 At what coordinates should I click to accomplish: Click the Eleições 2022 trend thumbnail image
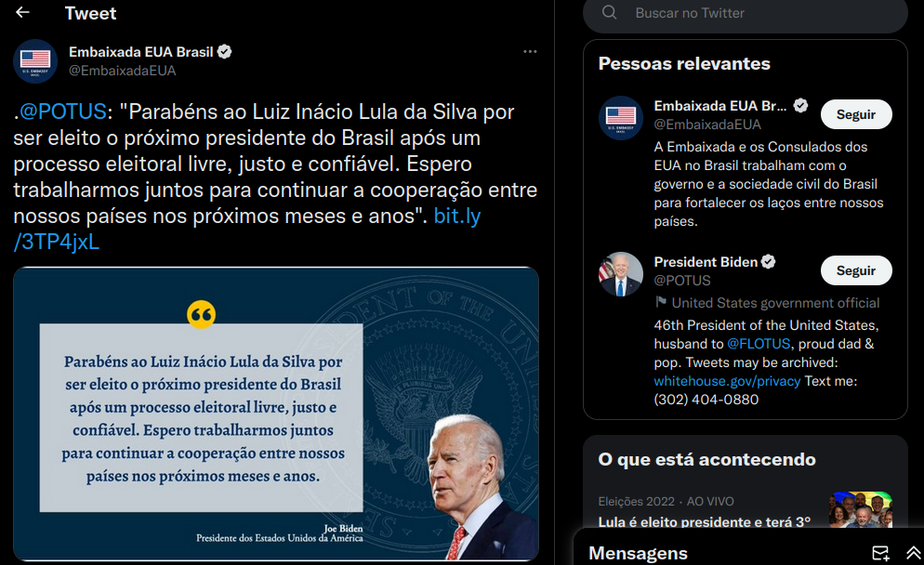pyautogui.click(x=861, y=509)
